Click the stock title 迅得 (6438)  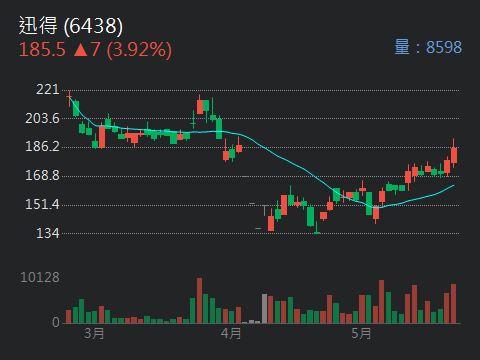(71, 26)
